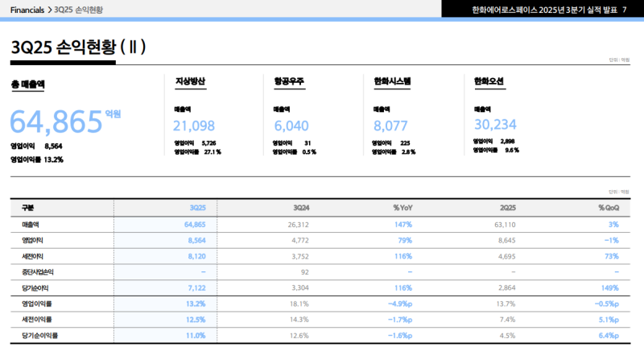Select the 한화오션 segment heading
This screenshot has width=644, height=364.
(489, 81)
